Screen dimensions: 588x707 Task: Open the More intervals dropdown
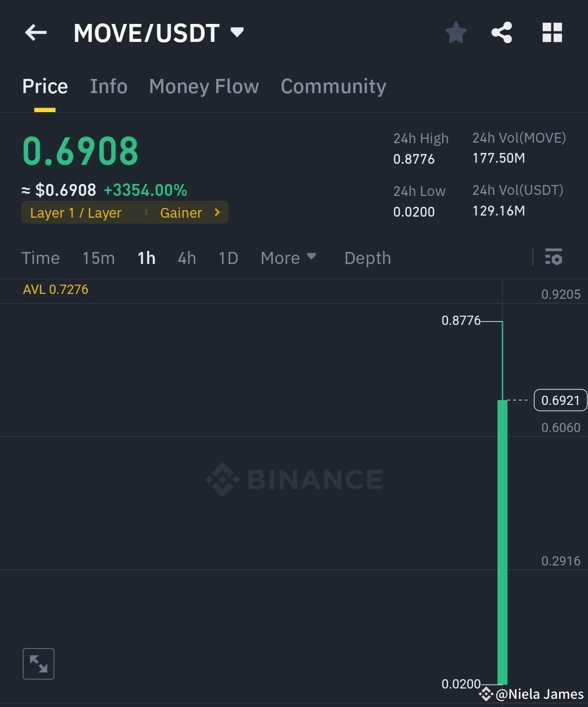(289, 258)
